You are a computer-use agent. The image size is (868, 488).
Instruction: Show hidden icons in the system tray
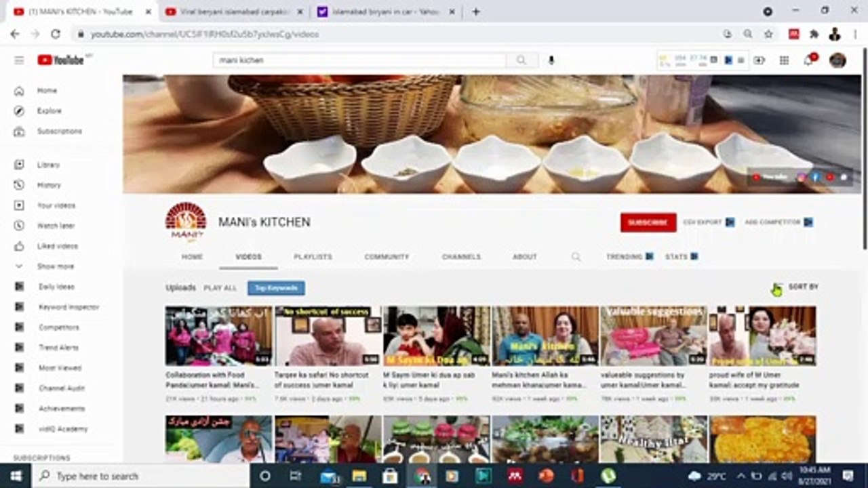742,476
